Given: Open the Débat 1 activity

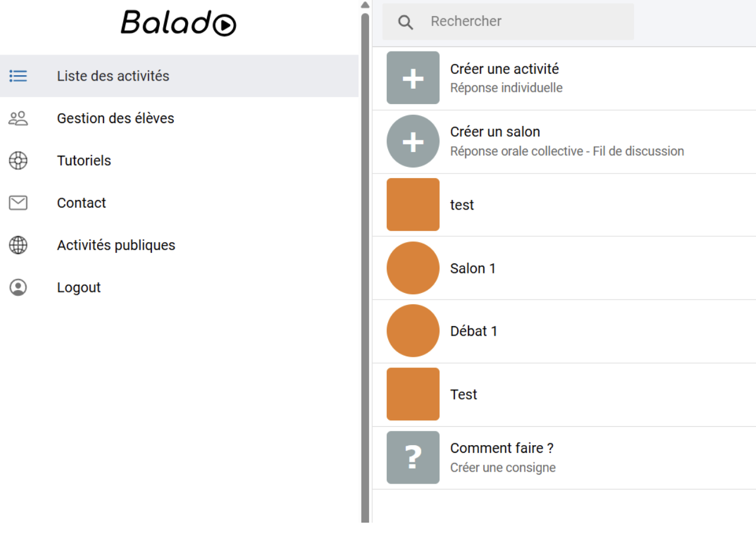Looking at the screenshot, I should coord(474,331).
